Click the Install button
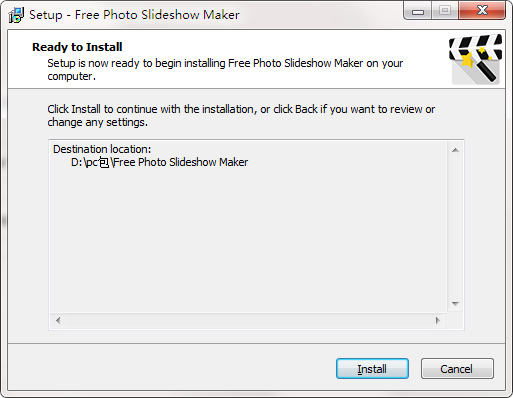 tap(372, 369)
